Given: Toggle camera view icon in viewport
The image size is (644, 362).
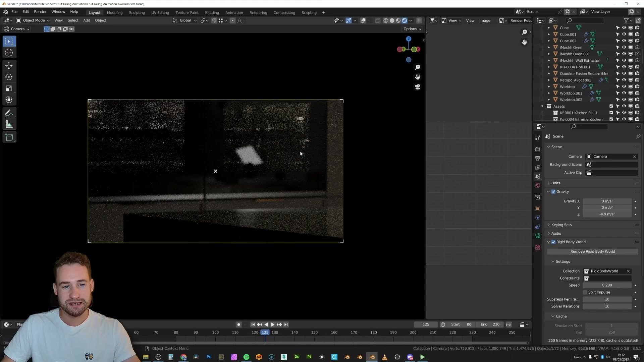Looking at the screenshot, I should click(418, 87).
